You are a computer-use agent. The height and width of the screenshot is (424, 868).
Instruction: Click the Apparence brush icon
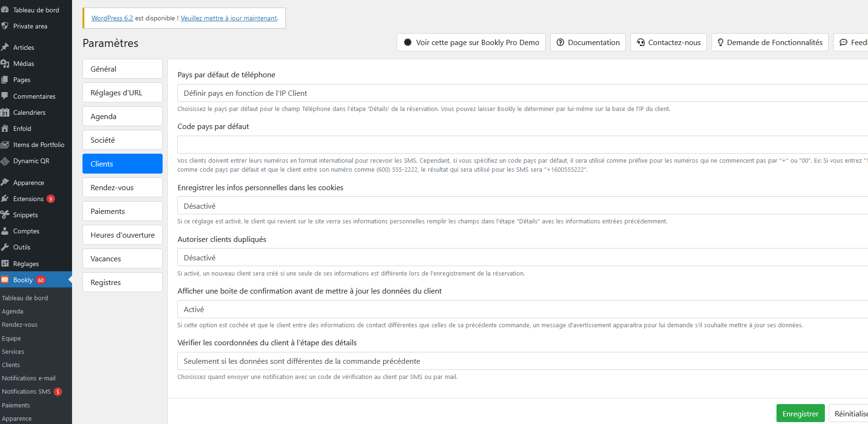tap(5, 182)
